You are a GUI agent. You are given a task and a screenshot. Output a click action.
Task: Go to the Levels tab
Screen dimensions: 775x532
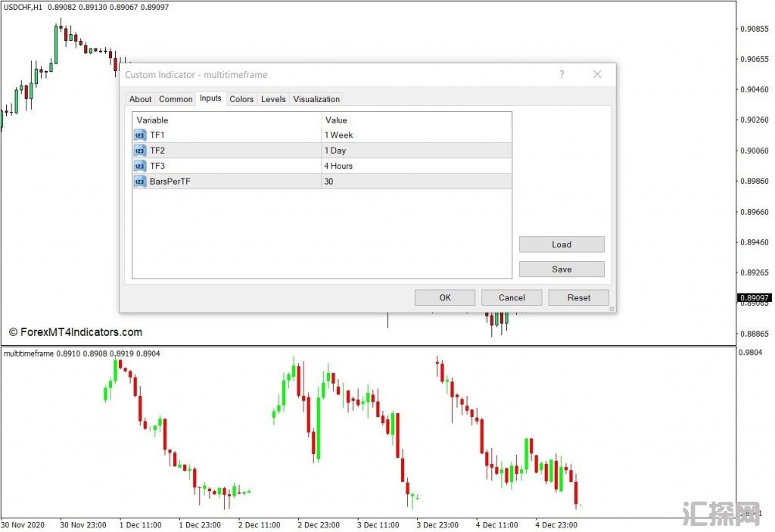coord(273,99)
